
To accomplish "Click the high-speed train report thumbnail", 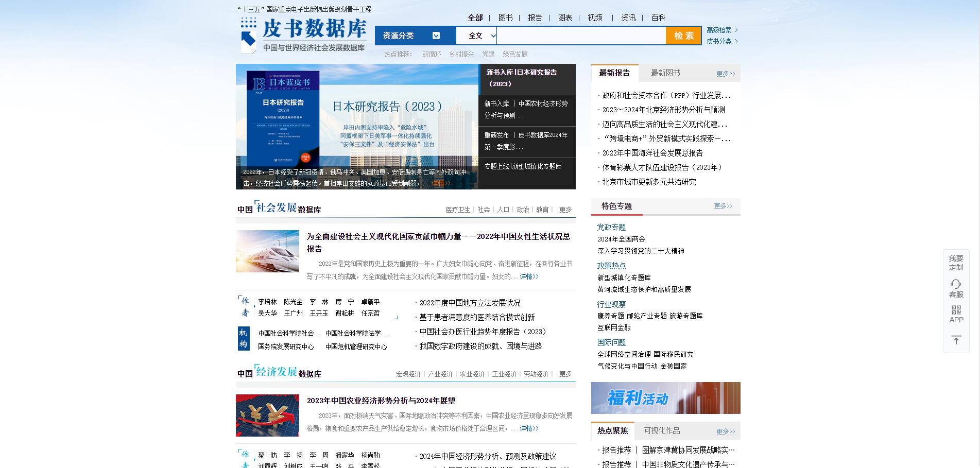I will pyautogui.click(x=267, y=251).
